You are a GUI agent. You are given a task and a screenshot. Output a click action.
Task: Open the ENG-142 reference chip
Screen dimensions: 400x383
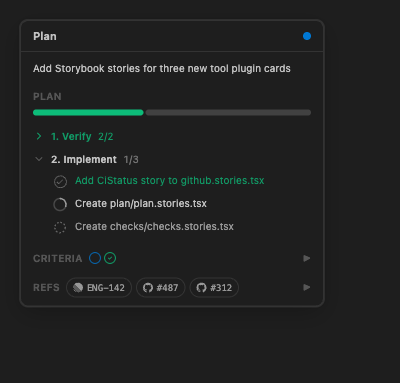point(99,287)
